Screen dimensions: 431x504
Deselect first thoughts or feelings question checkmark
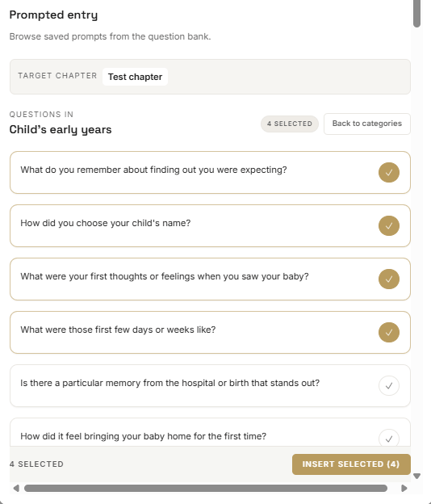(388, 279)
